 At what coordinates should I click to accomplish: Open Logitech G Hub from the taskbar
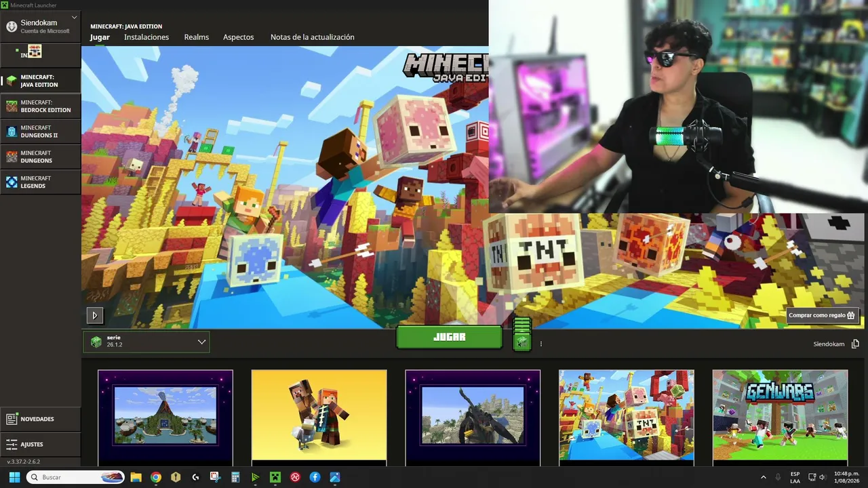(x=195, y=477)
